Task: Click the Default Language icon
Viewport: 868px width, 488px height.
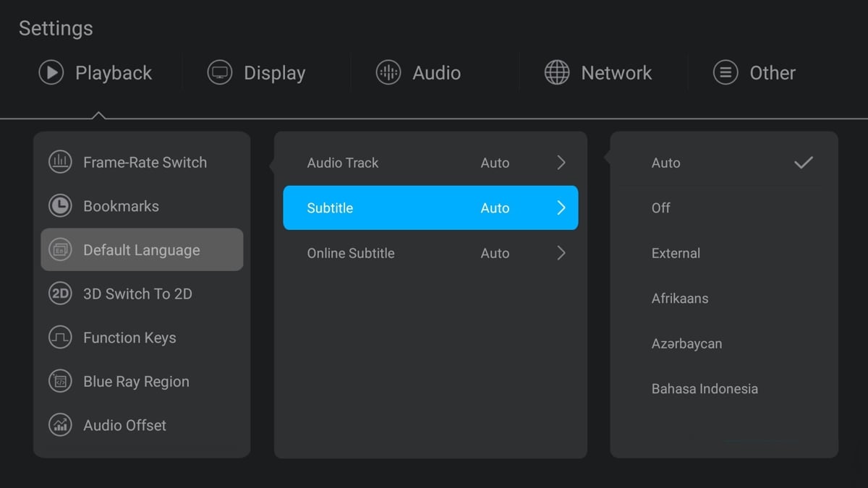Action: [x=60, y=250]
